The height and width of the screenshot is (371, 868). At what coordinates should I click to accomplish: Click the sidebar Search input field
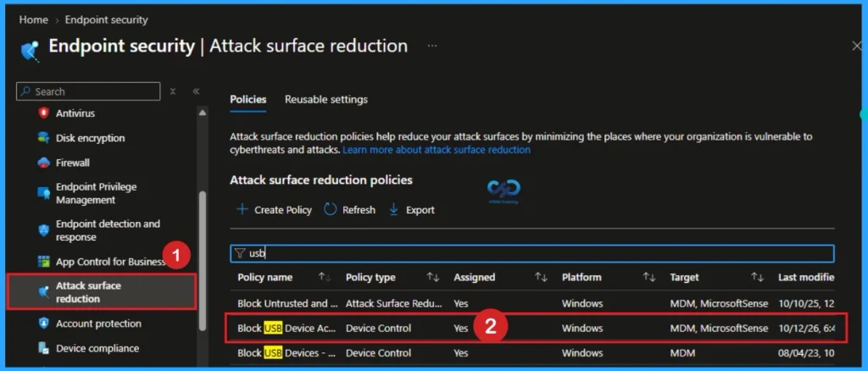click(88, 91)
